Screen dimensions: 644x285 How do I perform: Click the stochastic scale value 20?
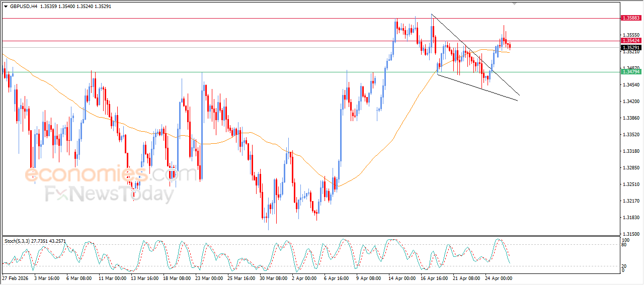click(x=624, y=266)
